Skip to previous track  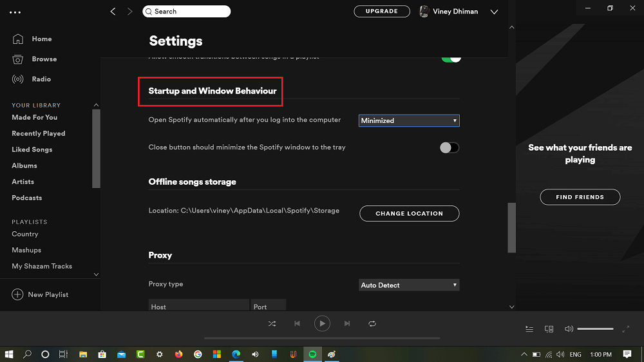tap(297, 324)
